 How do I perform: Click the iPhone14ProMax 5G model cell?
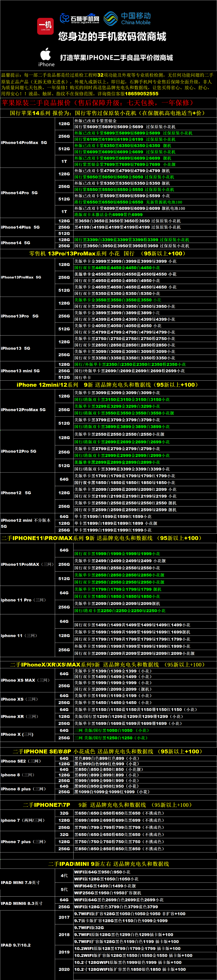point(27,143)
